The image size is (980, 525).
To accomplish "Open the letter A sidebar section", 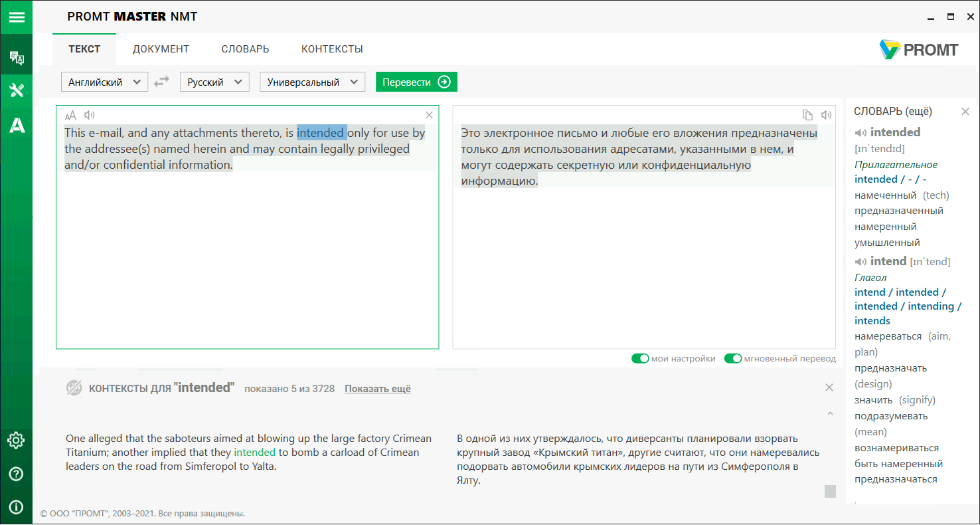I will coord(16,125).
